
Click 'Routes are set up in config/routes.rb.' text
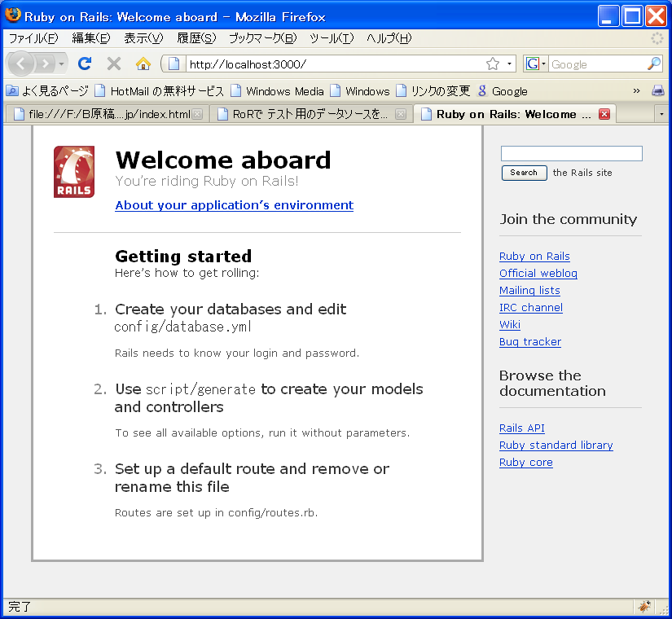217,512
